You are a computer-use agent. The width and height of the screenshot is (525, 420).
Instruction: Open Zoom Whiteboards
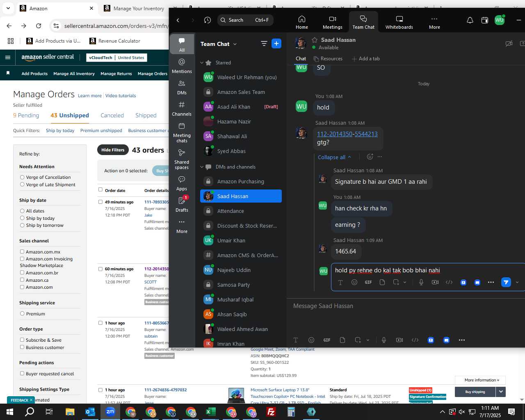[399, 22]
